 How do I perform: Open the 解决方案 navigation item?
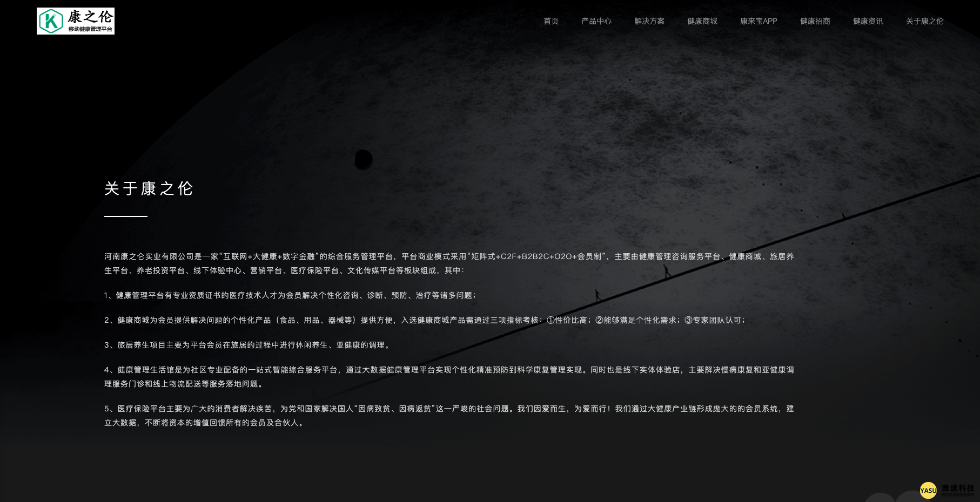[x=649, y=21]
